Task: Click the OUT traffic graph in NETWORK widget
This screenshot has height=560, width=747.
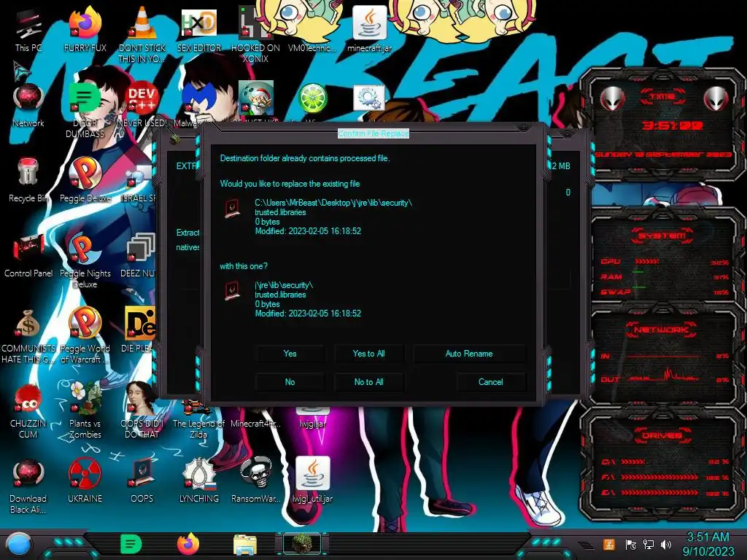Action: coord(663,376)
